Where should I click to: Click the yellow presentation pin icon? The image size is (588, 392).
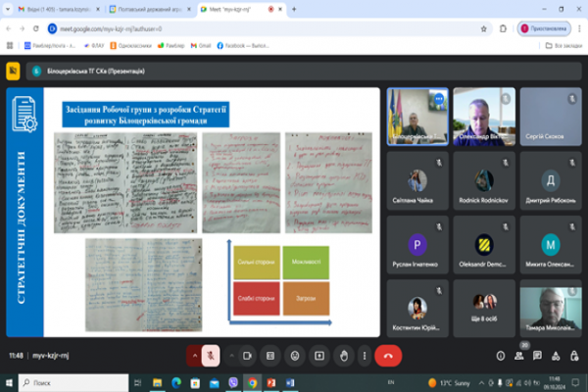[13, 71]
